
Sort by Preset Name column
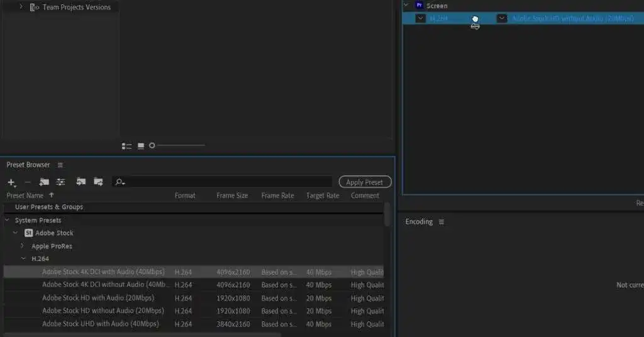pos(25,196)
